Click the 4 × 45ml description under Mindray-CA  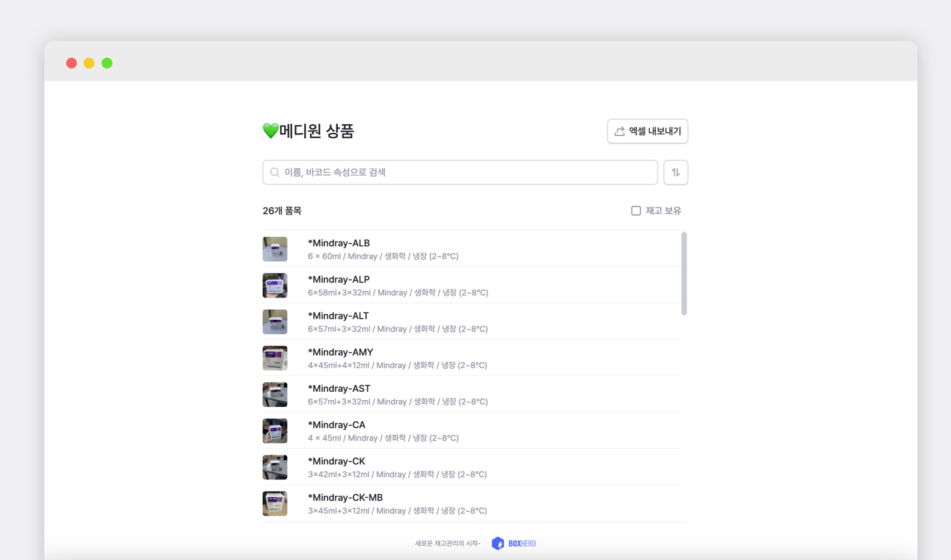click(x=383, y=438)
